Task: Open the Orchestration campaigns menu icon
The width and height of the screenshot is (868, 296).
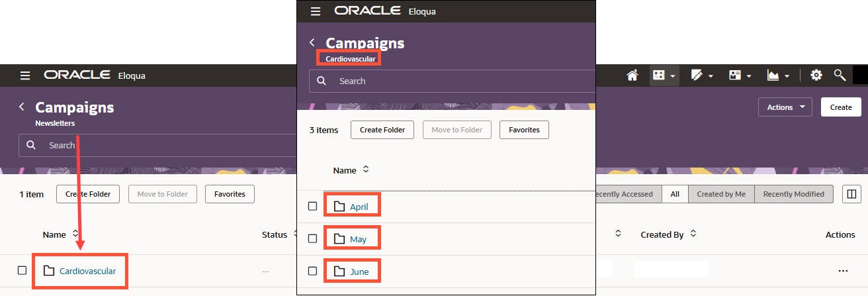Action: pyautogui.click(x=664, y=75)
